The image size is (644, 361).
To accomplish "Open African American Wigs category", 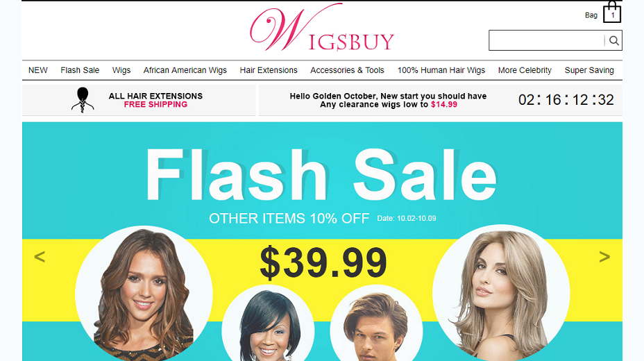I will (x=185, y=70).
